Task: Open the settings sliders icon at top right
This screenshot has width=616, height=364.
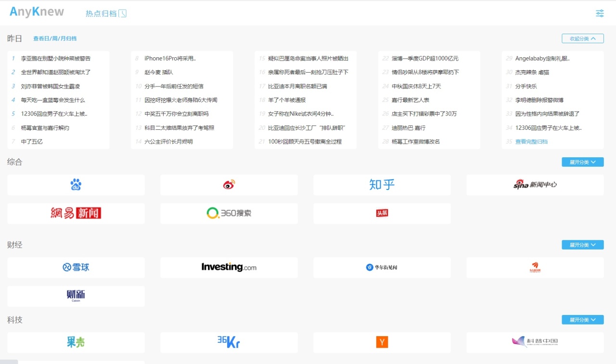Action: coord(600,13)
